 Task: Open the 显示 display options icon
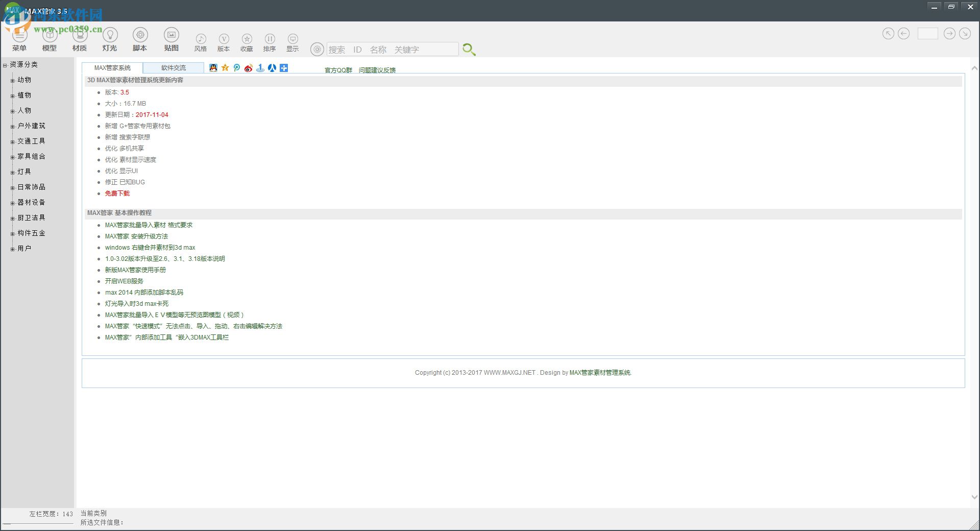tap(292, 39)
